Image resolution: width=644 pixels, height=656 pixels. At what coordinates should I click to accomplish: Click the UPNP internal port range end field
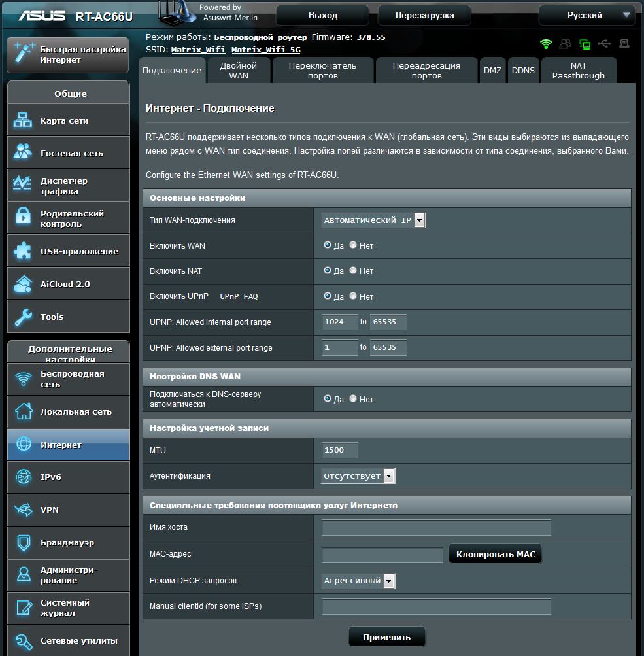click(388, 322)
